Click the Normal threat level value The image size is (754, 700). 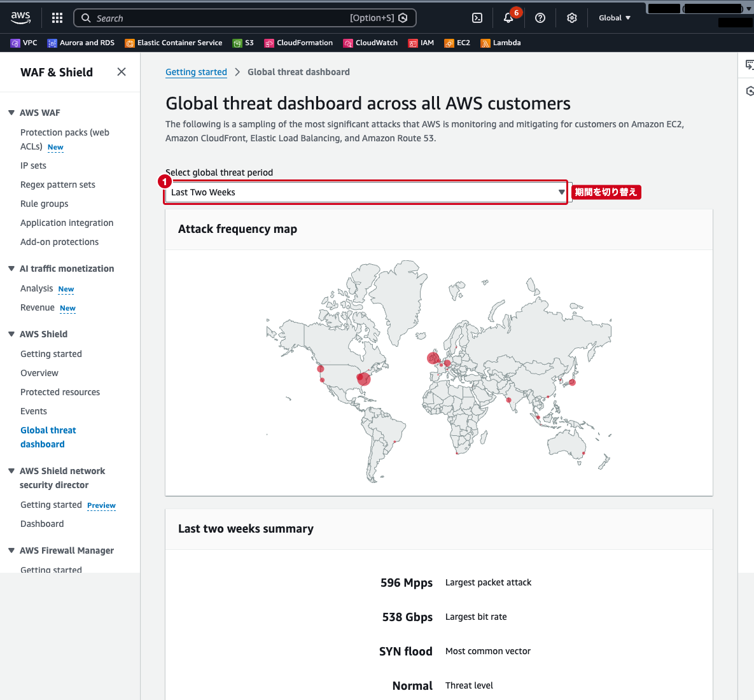[412, 685]
